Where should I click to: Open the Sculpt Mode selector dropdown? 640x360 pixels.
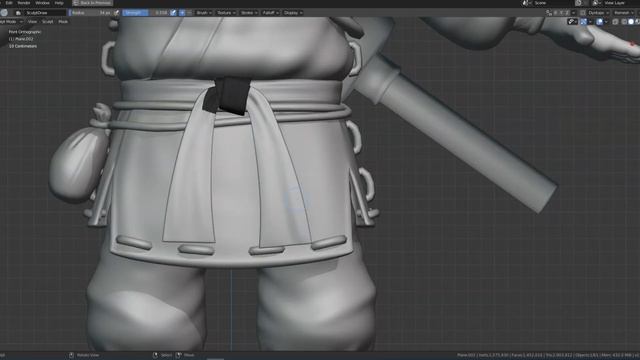click(x=11, y=21)
